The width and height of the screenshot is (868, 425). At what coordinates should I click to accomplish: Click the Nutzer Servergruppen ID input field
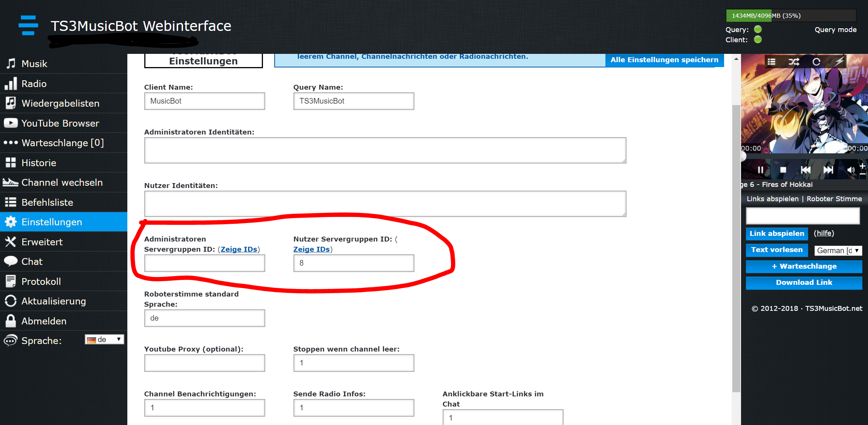click(x=353, y=263)
